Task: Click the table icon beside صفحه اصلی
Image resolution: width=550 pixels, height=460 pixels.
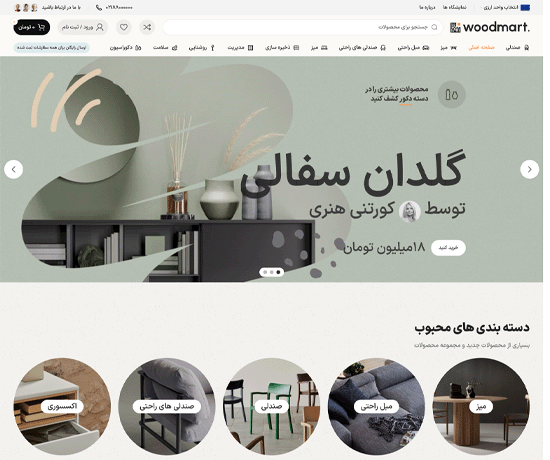Action: tap(453, 47)
